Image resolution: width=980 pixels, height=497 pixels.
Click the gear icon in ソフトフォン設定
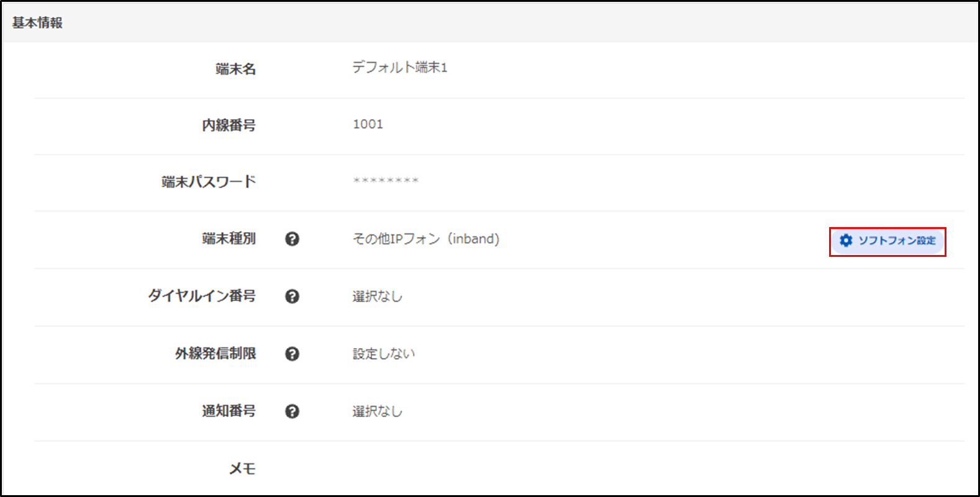(846, 241)
